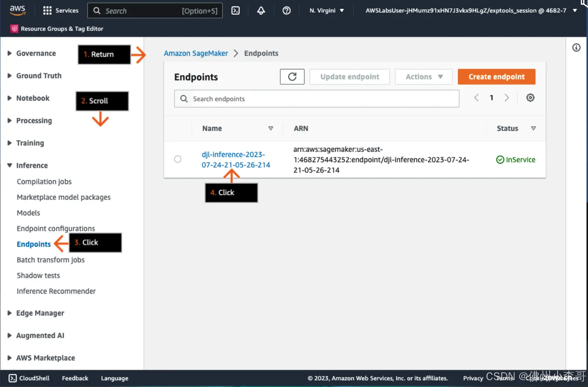
Task: Select the djl-inference endpoint radio button
Action: point(178,159)
